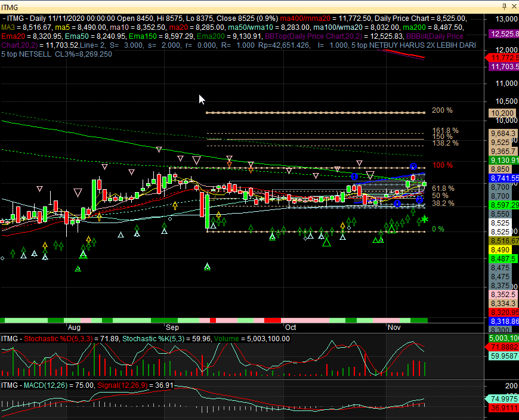Click the red segment of the bottom color ribbon
Viewport: 519px width, 420px height.
coord(273,320)
